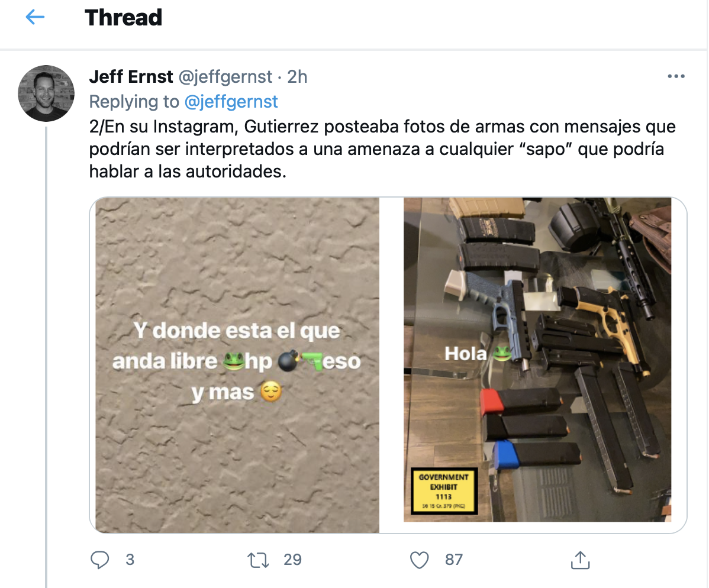
Task: Open the three-dot more options menu
Action: 676,76
